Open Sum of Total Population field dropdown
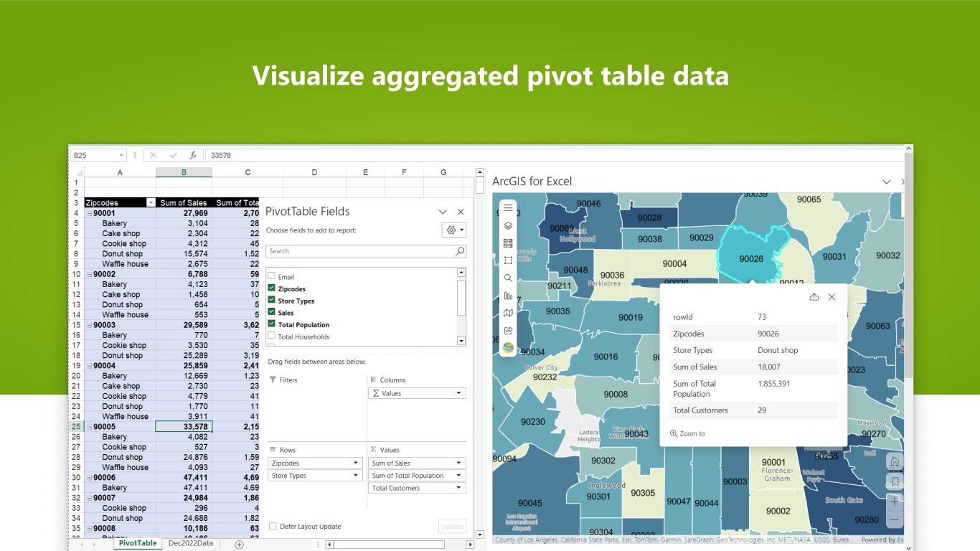Viewport: 980px width, 551px height. [458, 475]
